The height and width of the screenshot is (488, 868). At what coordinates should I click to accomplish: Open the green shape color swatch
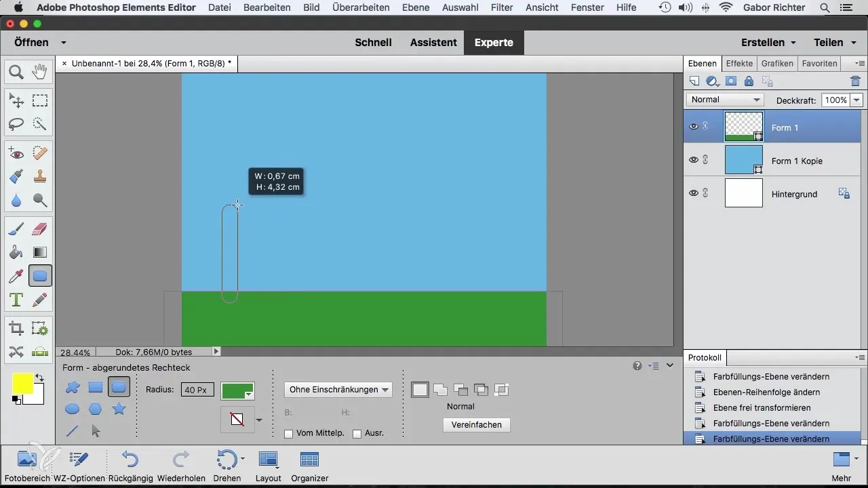pos(237,391)
